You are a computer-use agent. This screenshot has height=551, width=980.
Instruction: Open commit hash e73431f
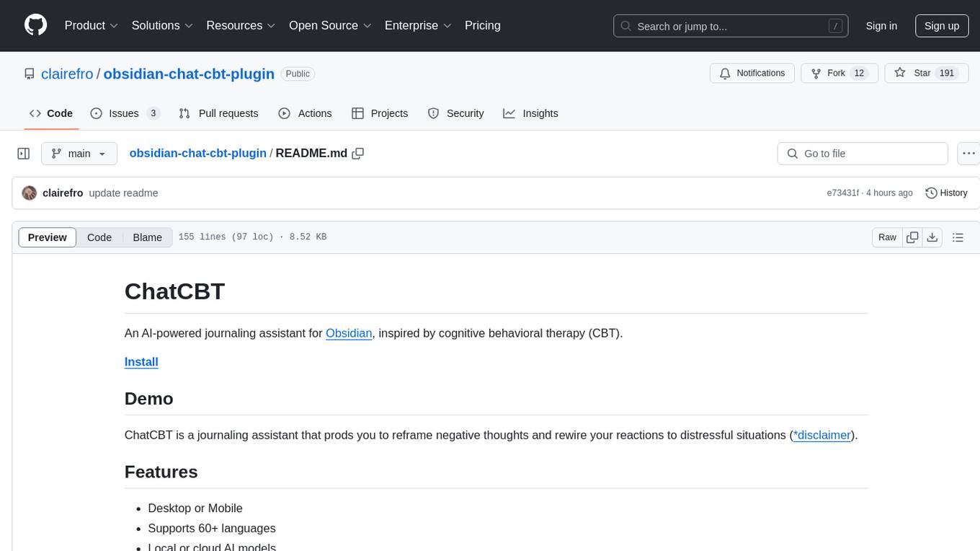click(842, 193)
